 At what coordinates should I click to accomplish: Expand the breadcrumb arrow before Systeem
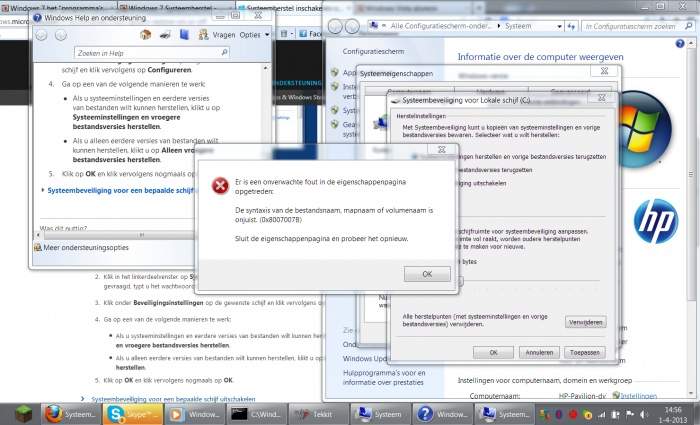499,26
